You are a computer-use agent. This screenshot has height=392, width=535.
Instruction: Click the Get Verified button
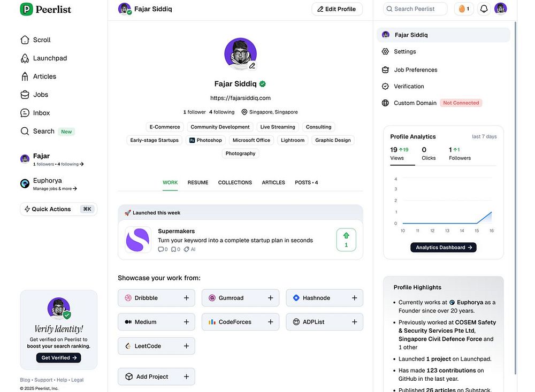[59, 358]
